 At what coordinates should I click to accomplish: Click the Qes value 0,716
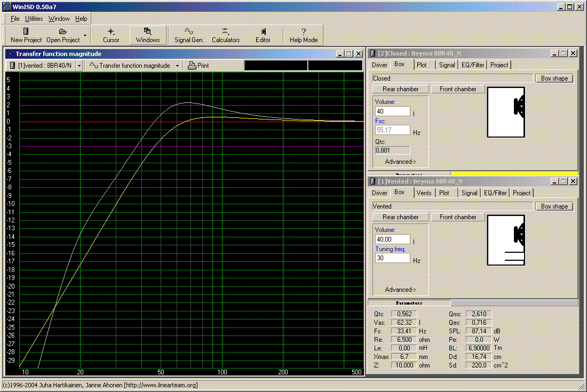click(479, 323)
